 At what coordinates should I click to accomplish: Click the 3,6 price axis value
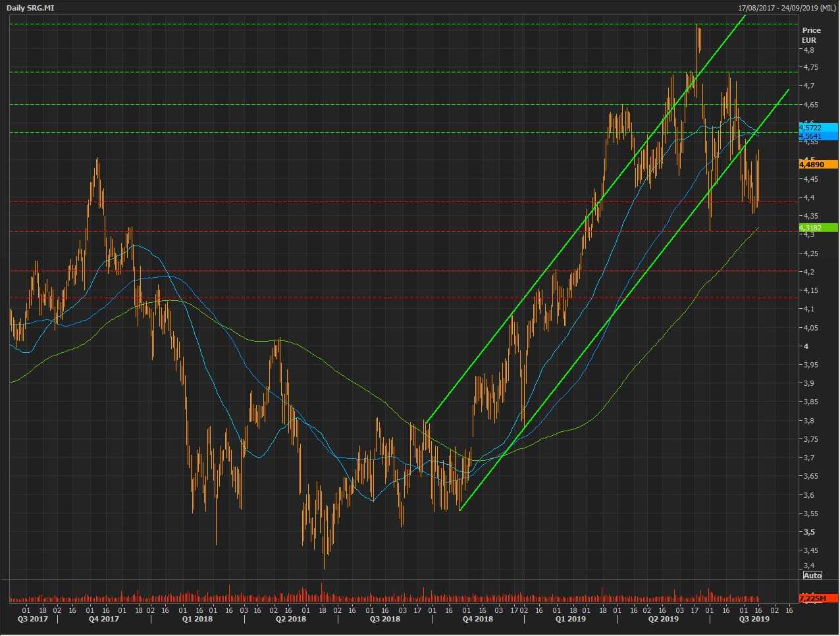808,495
